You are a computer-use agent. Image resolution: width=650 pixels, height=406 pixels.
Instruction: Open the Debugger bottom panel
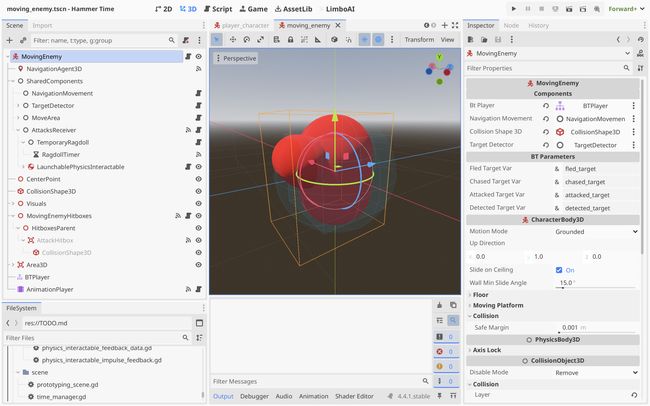[254, 396]
